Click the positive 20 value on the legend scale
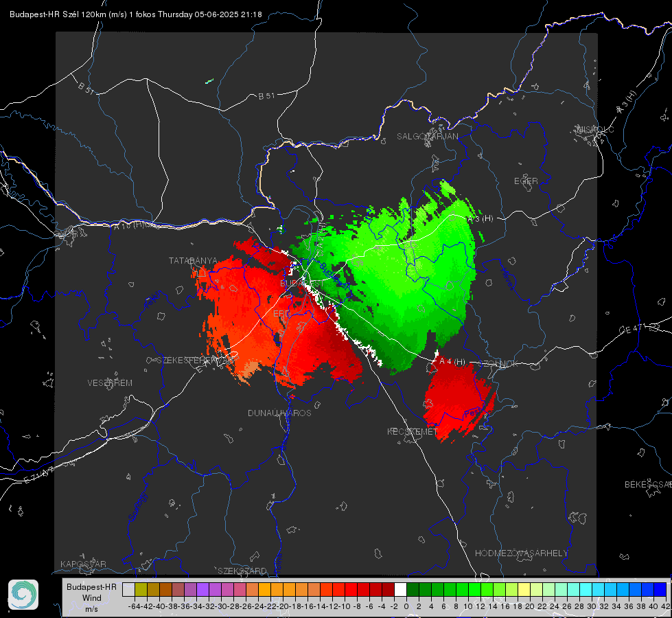 click(530, 606)
